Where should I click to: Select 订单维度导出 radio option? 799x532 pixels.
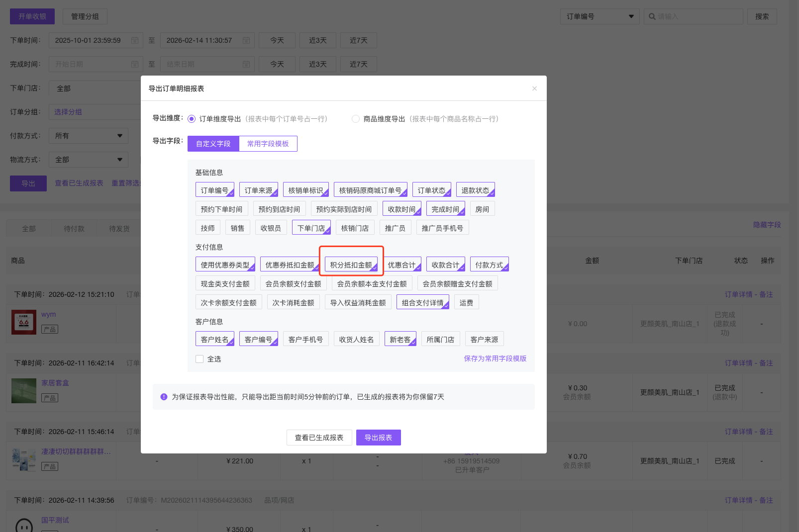192,119
